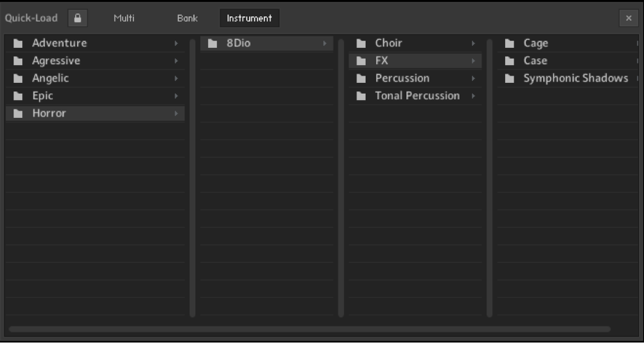Select the Instrument tab
This screenshot has width=644, height=343.
coord(250,19)
